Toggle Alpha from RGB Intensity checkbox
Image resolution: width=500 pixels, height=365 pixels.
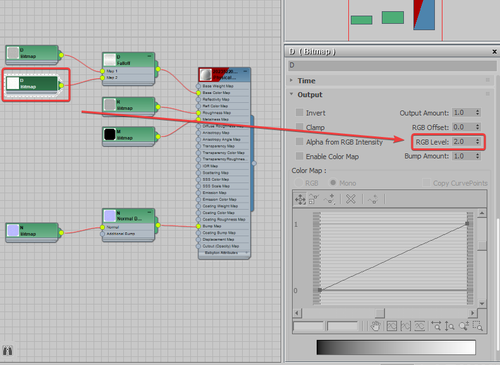(299, 142)
